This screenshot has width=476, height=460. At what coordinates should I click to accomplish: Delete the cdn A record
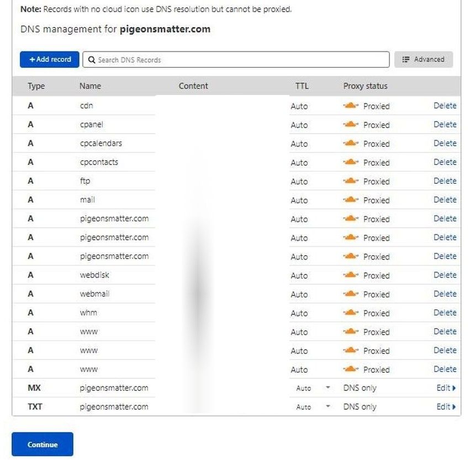click(445, 105)
